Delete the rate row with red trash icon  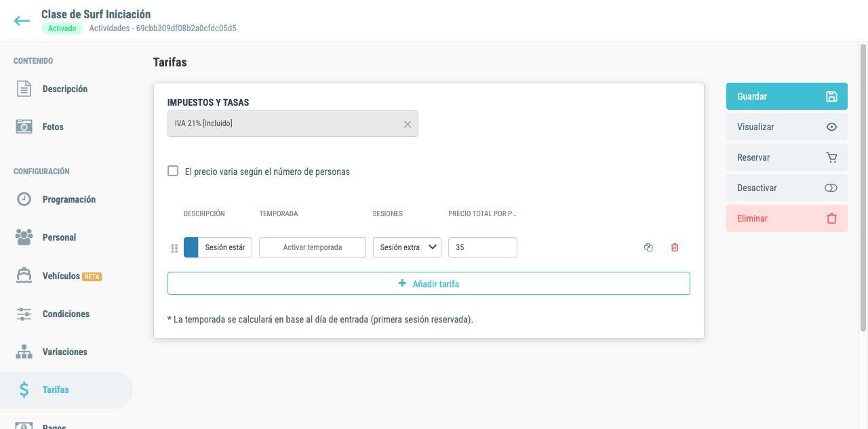click(x=675, y=247)
